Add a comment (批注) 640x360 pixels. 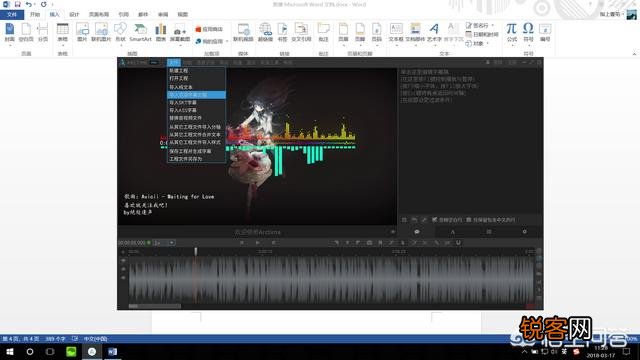pyautogui.click(x=323, y=33)
